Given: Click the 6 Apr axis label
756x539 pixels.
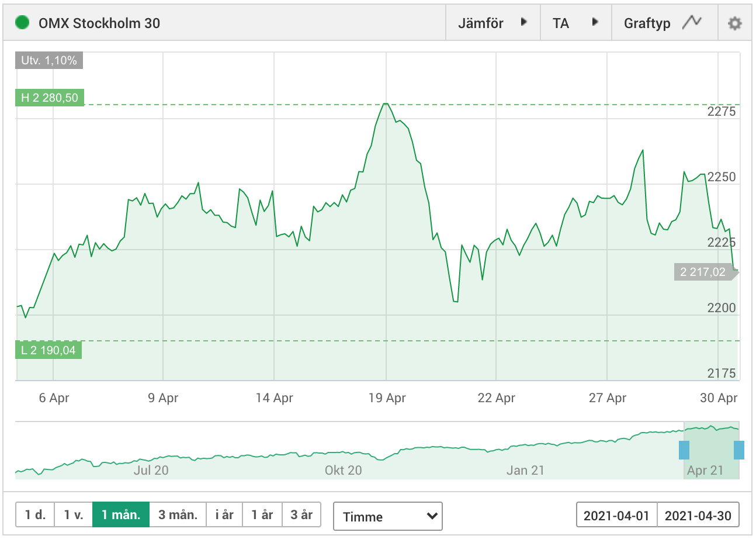Looking at the screenshot, I should (54, 398).
